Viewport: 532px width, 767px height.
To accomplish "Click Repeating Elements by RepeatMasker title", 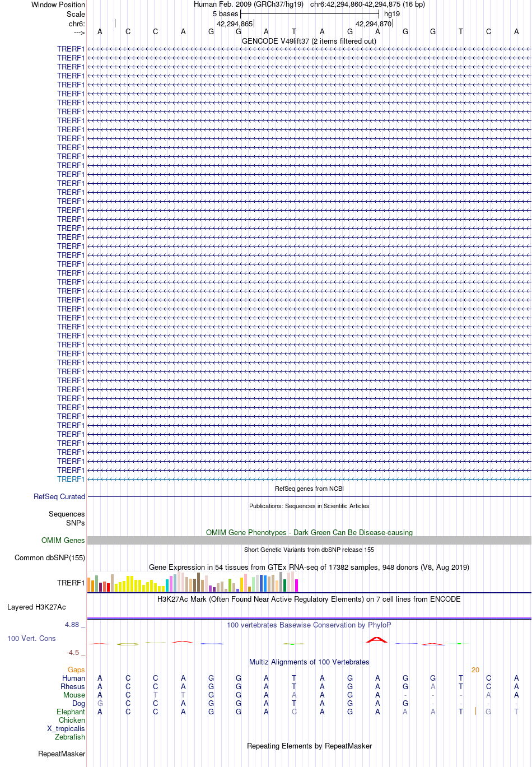I will (309, 746).
